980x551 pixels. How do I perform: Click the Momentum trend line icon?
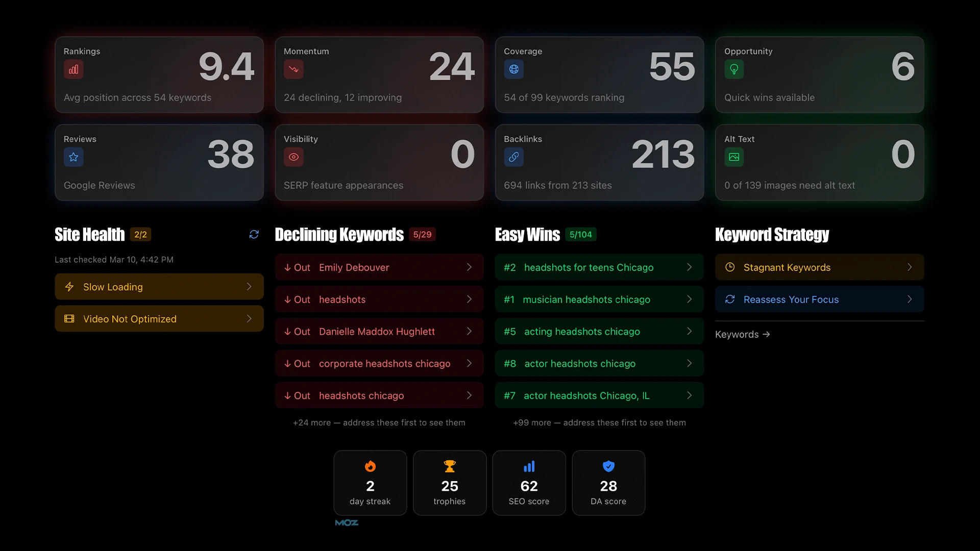pyautogui.click(x=293, y=69)
